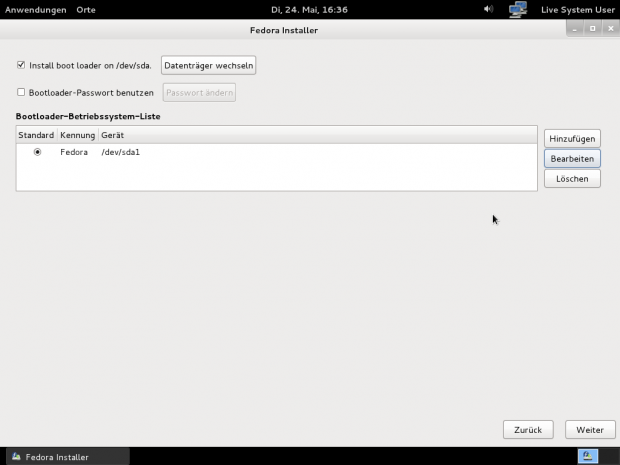620x465 pixels.
Task: Click Datenträger wechseln button
Action: (x=209, y=65)
